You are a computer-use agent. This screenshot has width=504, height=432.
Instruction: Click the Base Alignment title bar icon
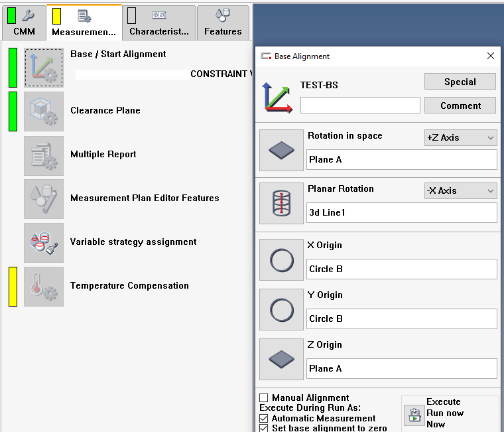tap(266, 56)
